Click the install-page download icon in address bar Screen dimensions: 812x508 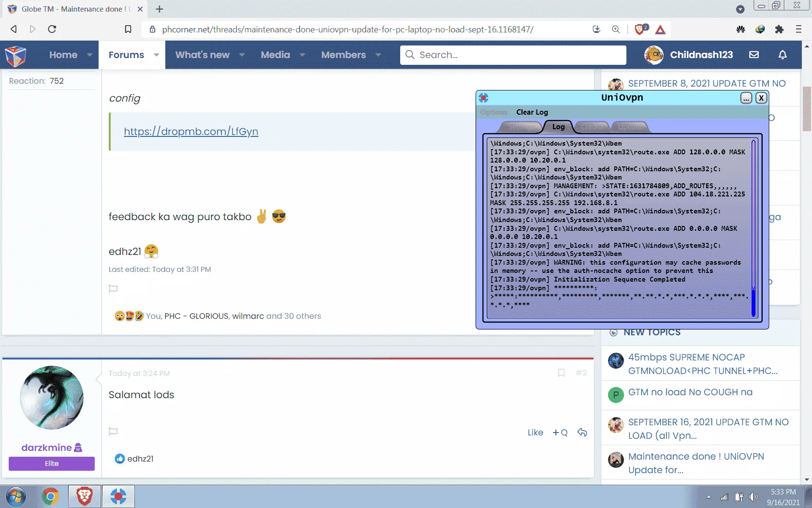tap(596, 29)
